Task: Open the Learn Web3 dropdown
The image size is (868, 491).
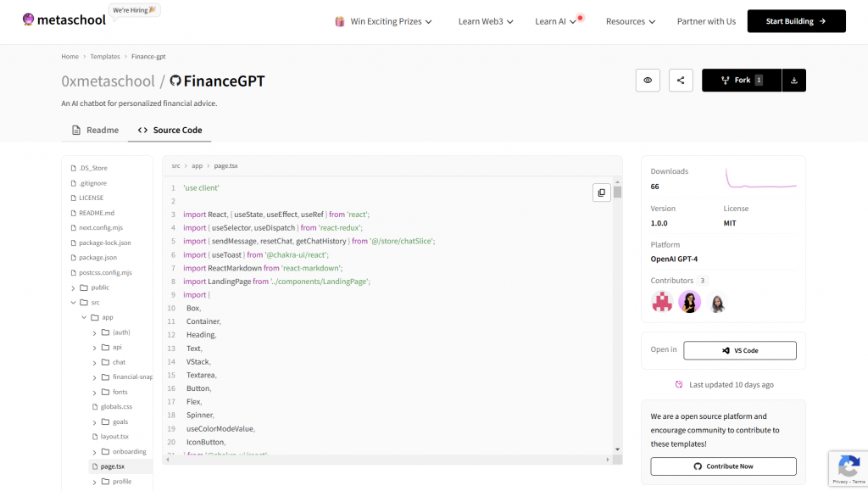Action: [x=485, y=21]
